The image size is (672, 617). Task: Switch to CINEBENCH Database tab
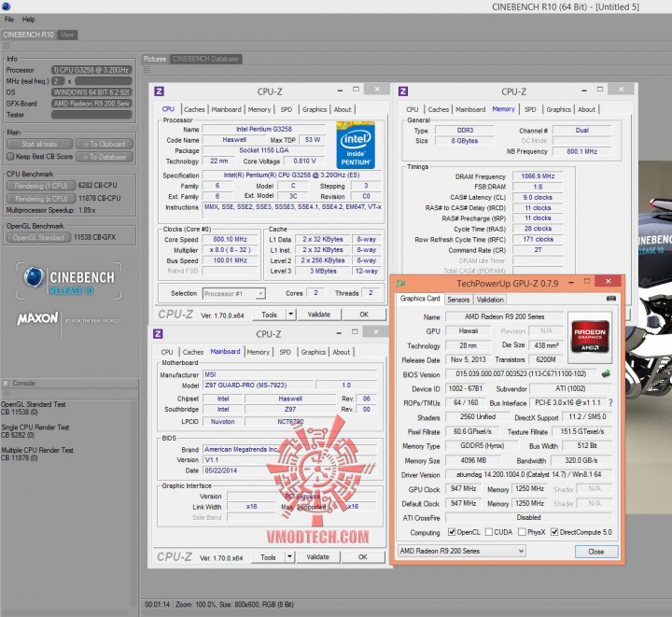tap(205, 59)
